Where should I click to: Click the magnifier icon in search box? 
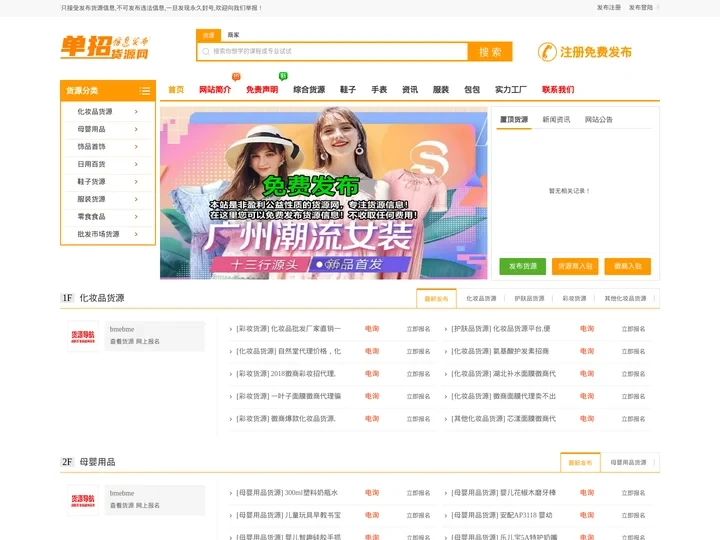click(206, 51)
